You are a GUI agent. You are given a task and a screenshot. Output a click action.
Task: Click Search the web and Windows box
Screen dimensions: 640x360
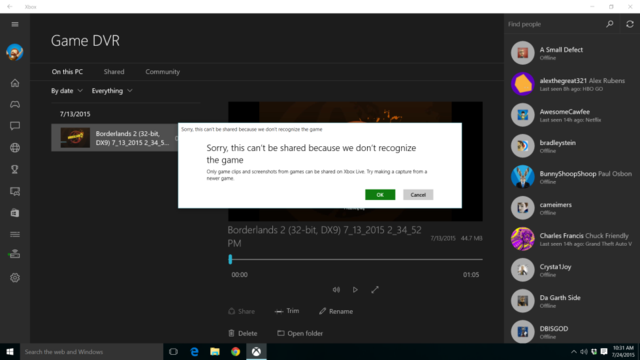point(91,351)
